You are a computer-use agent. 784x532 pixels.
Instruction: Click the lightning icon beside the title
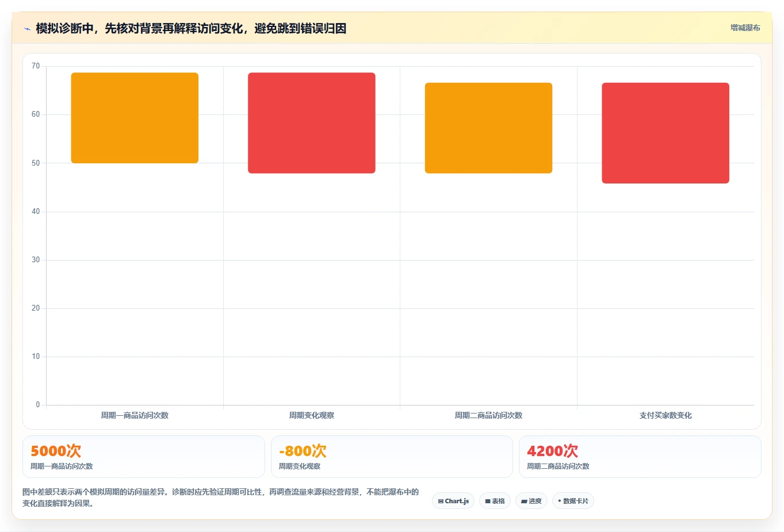pyautogui.click(x=27, y=29)
